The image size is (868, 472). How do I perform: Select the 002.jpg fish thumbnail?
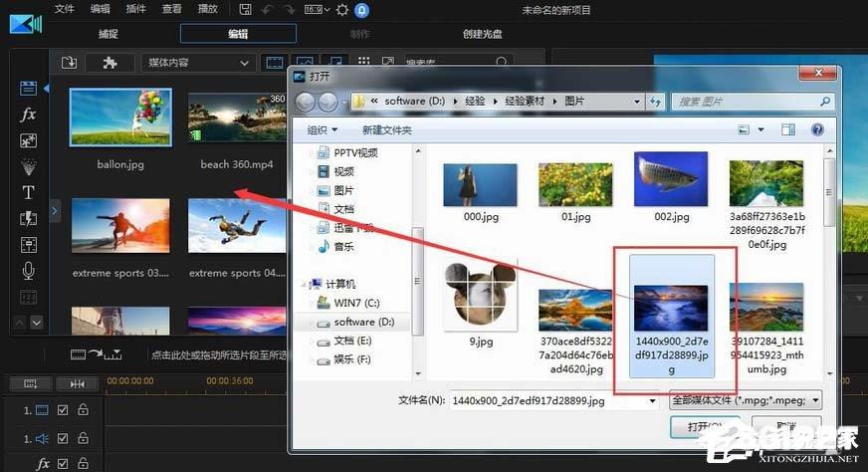coord(671,179)
